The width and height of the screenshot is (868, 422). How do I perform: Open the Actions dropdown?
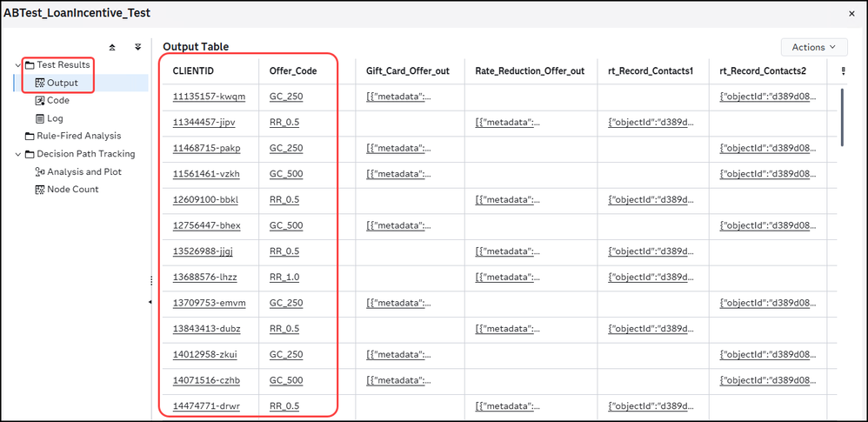pyautogui.click(x=814, y=48)
